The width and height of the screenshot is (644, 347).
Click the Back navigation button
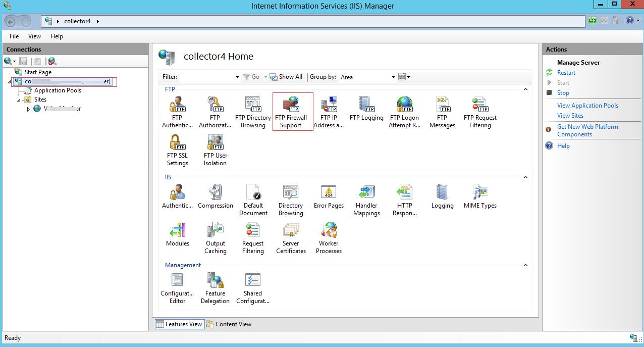[x=11, y=22]
